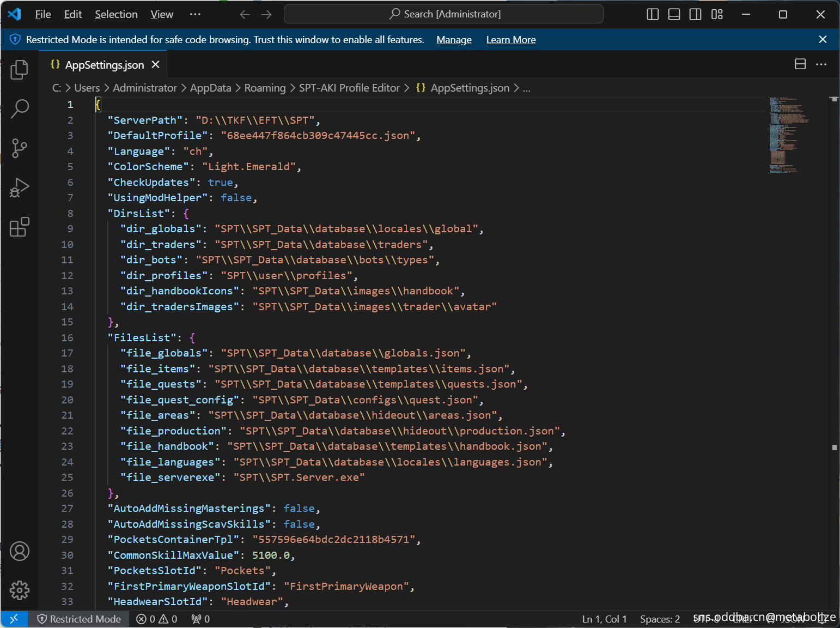
Task: Click the Learn More link
Action: pyautogui.click(x=510, y=40)
